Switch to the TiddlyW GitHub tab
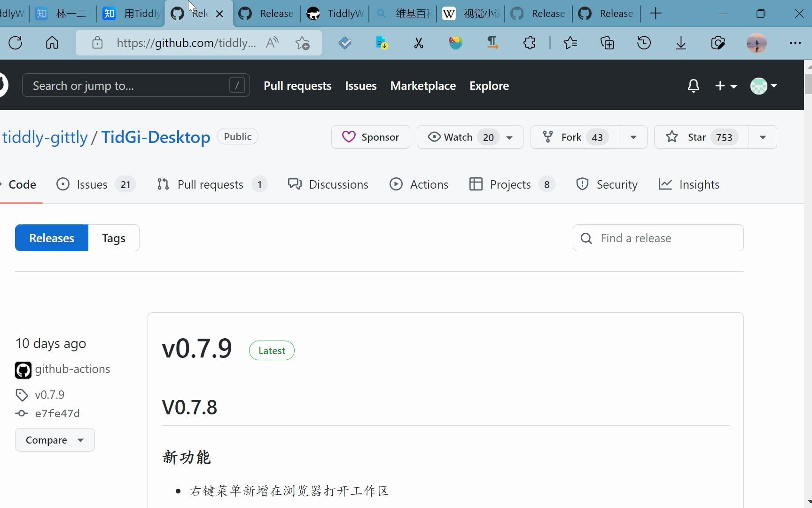Viewport: 812px width, 508px height. tap(335, 14)
